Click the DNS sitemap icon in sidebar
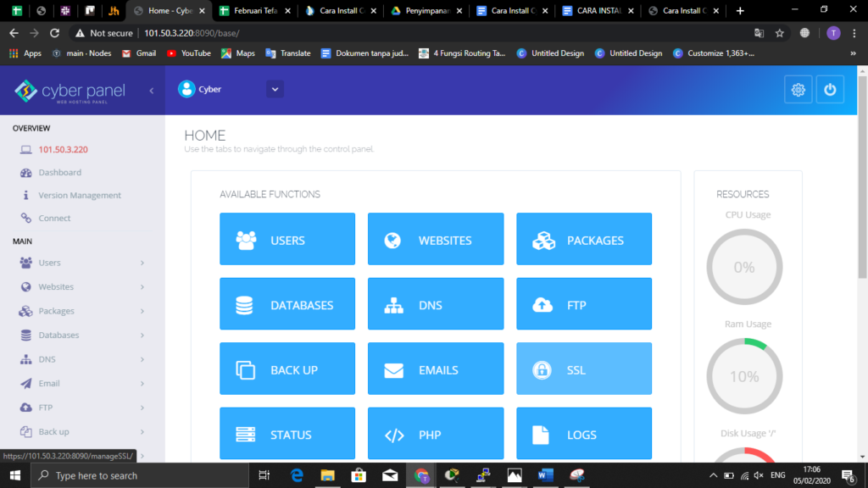The image size is (868, 488). click(26, 359)
